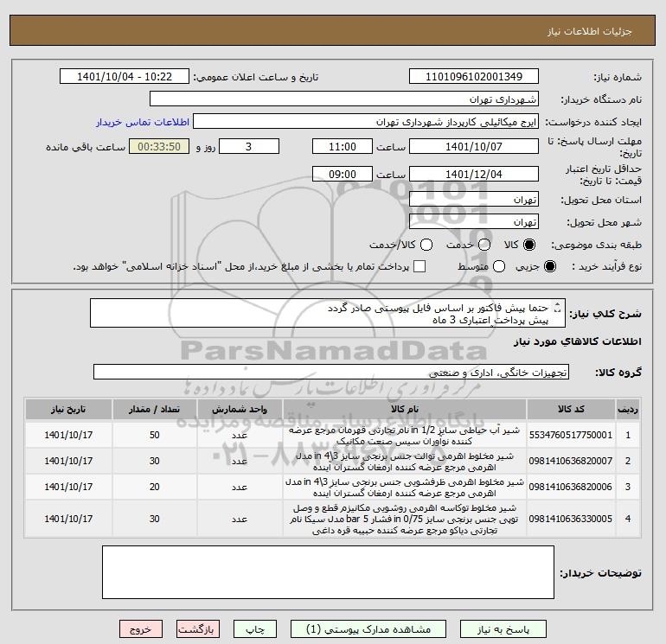Viewport: 666px width, 644px height.
Task: Select the متوسط purchase type radio
Action: pos(499,266)
